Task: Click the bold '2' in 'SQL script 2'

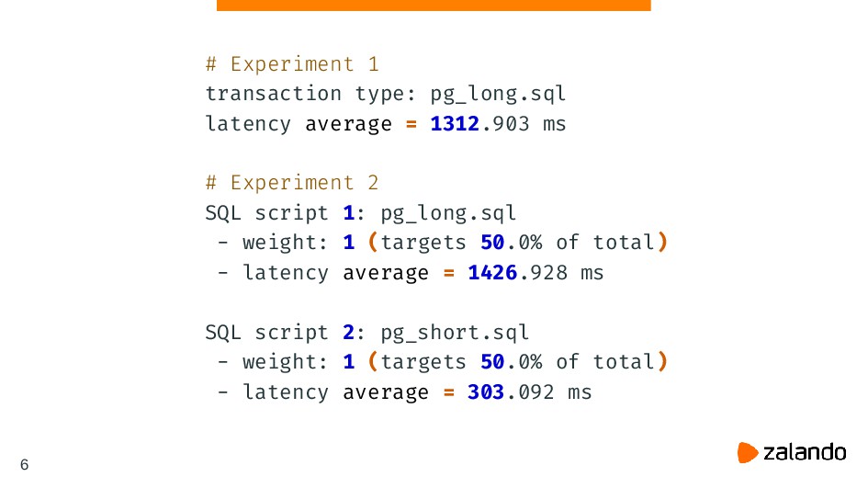Action: pos(349,332)
